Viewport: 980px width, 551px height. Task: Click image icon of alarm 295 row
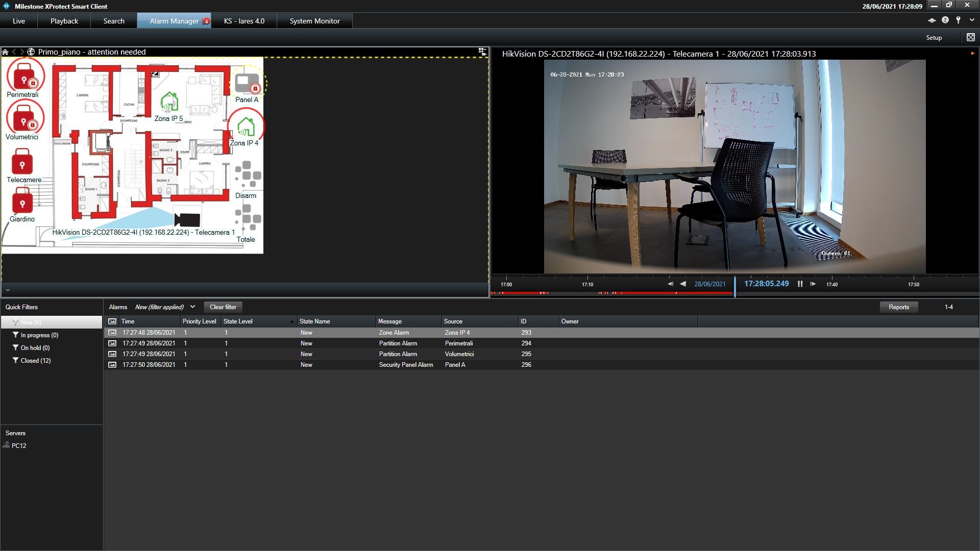click(x=112, y=354)
